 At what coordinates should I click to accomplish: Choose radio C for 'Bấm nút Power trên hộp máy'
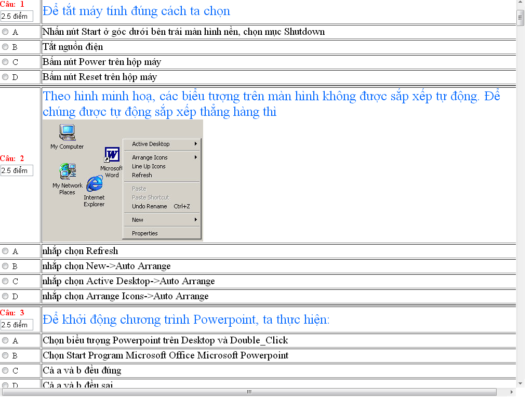pyautogui.click(x=5, y=62)
